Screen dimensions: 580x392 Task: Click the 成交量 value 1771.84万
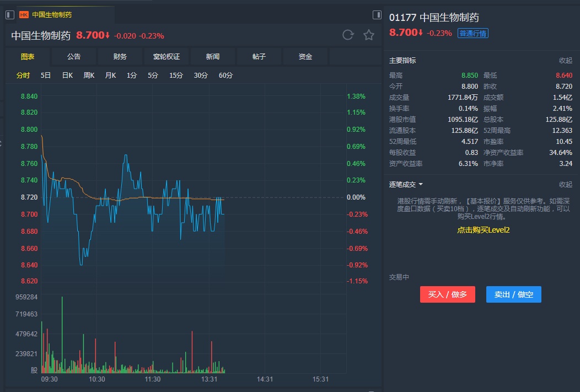pyautogui.click(x=463, y=98)
